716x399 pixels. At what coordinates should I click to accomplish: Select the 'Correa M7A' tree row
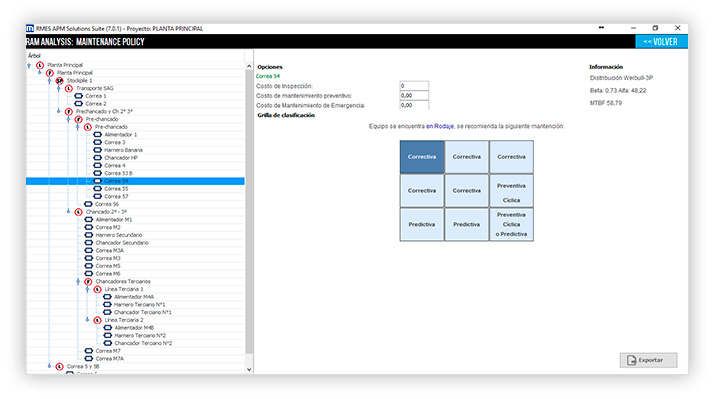pos(136,359)
